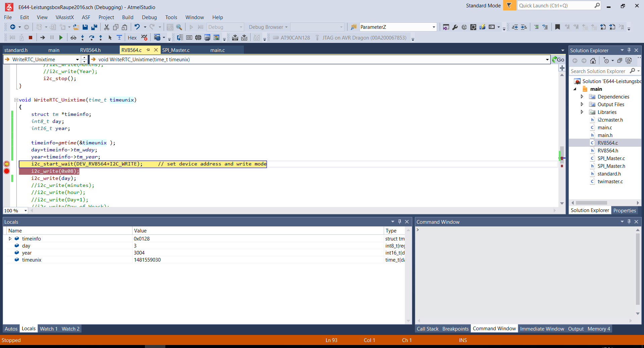644x348 pixels.
Task: Click the Device Programming wrench icon
Action: tap(455, 27)
